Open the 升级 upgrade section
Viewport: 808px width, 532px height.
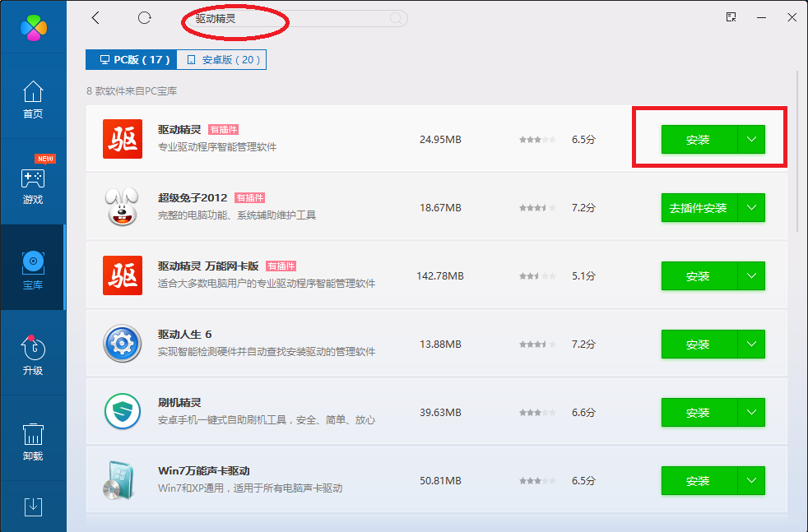point(33,355)
